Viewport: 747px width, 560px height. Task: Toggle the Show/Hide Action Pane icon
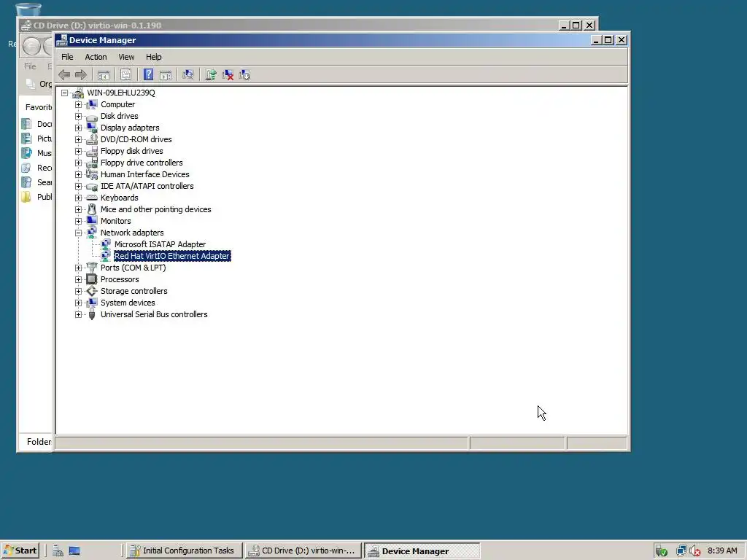coord(166,75)
